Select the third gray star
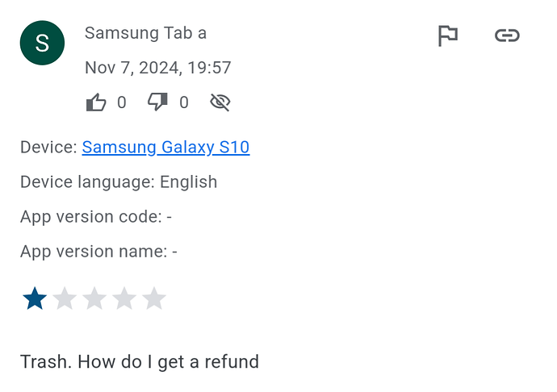The image size is (557, 392). pyautogui.click(x=94, y=298)
